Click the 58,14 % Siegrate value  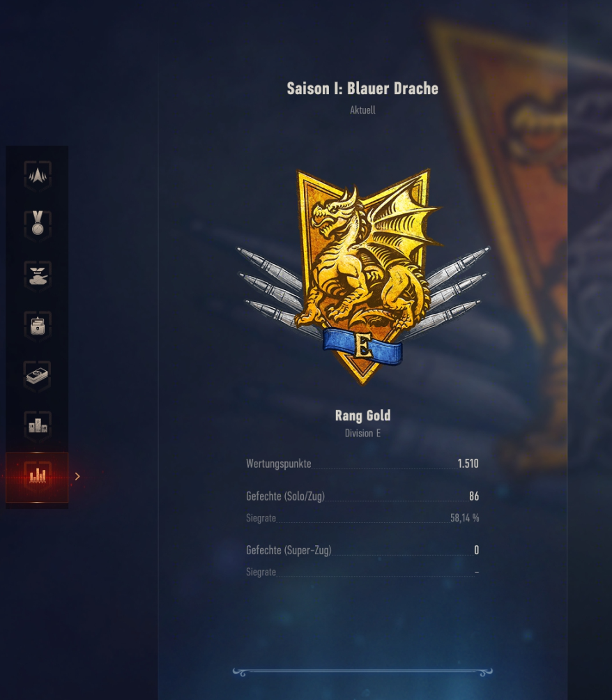coord(464,518)
